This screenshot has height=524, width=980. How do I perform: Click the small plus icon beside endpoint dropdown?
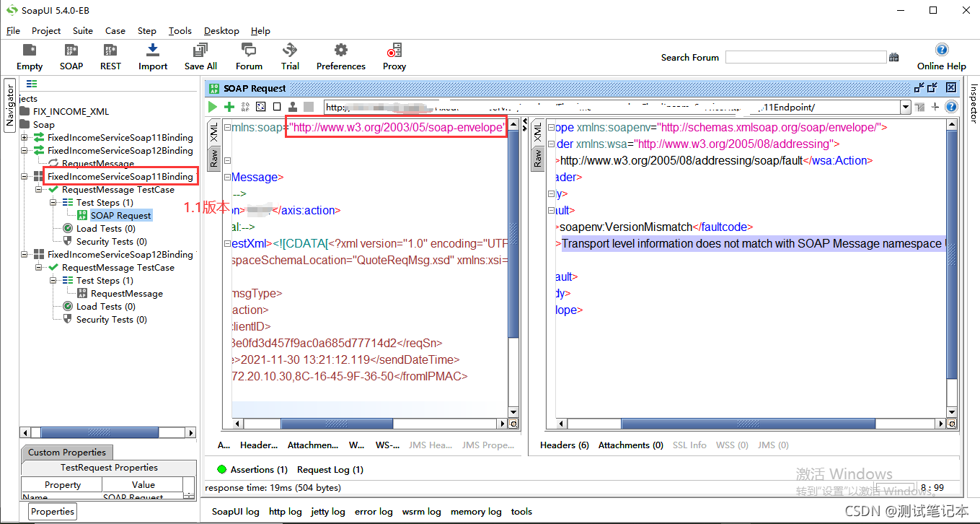[935, 107]
